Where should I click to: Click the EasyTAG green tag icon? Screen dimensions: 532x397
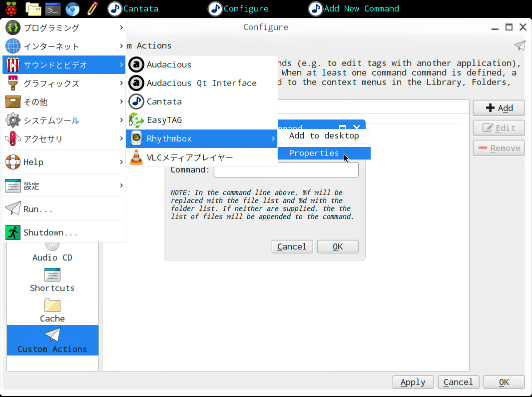(136, 120)
